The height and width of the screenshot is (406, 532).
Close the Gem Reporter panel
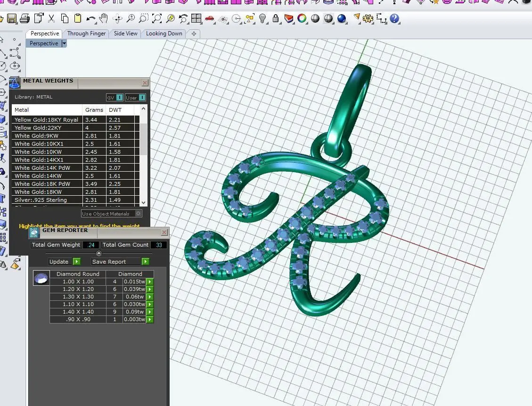point(164,232)
